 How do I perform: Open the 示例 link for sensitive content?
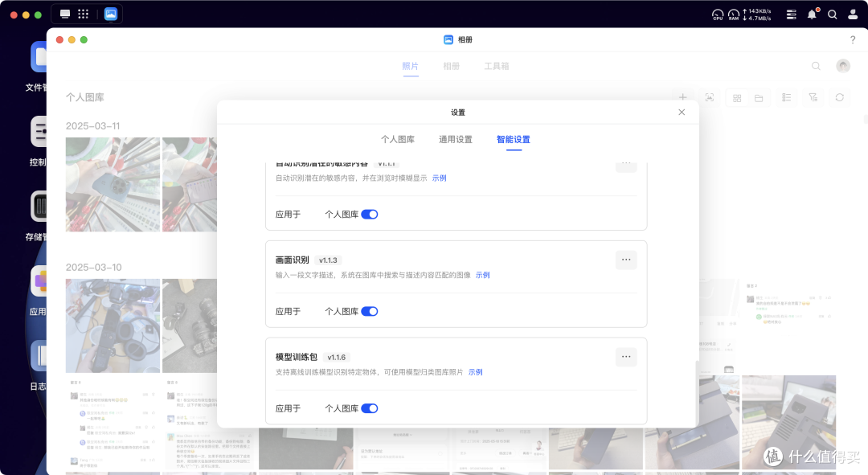point(439,178)
